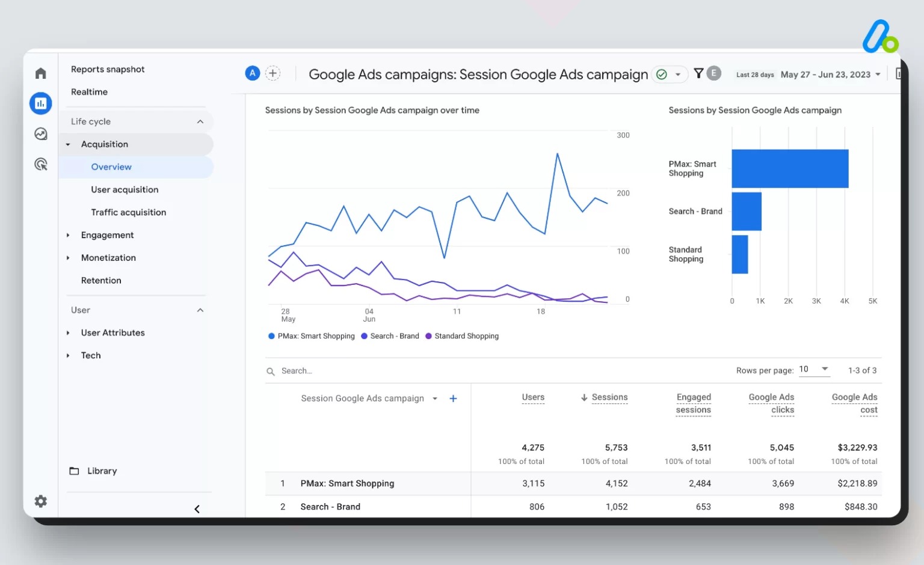Sort by Sessions column header

[x=609, y=397]
